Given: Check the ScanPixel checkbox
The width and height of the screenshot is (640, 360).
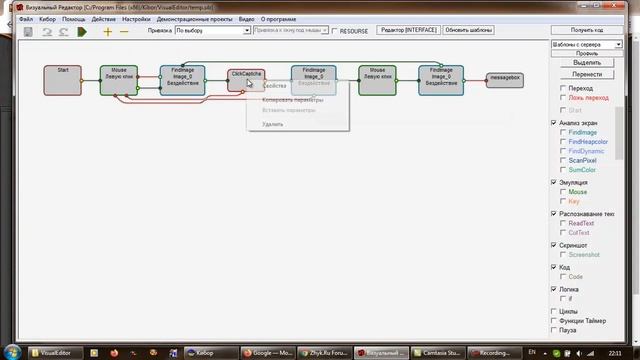Looking at the screenshot, I should [563, 160].
